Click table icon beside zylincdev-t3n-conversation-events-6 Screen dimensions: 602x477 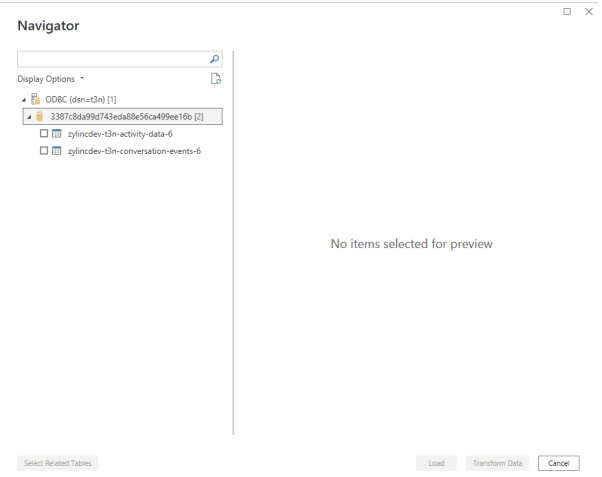(56, 151)
